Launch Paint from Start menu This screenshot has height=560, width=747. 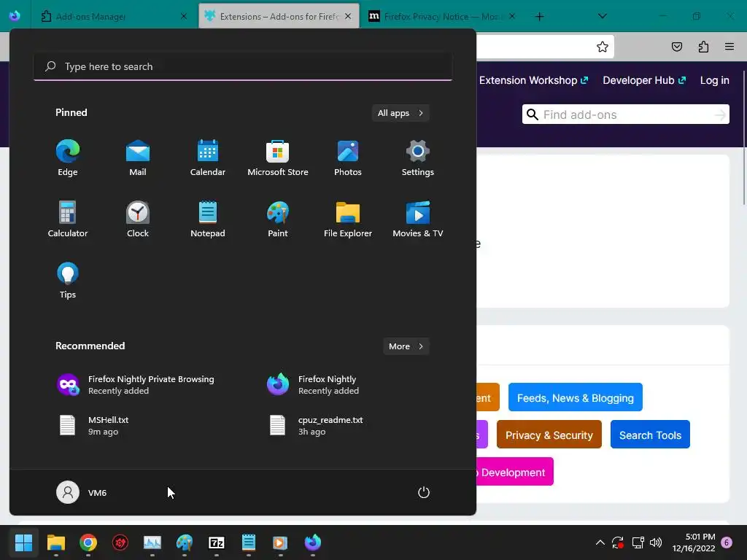(x=278, y=219)
